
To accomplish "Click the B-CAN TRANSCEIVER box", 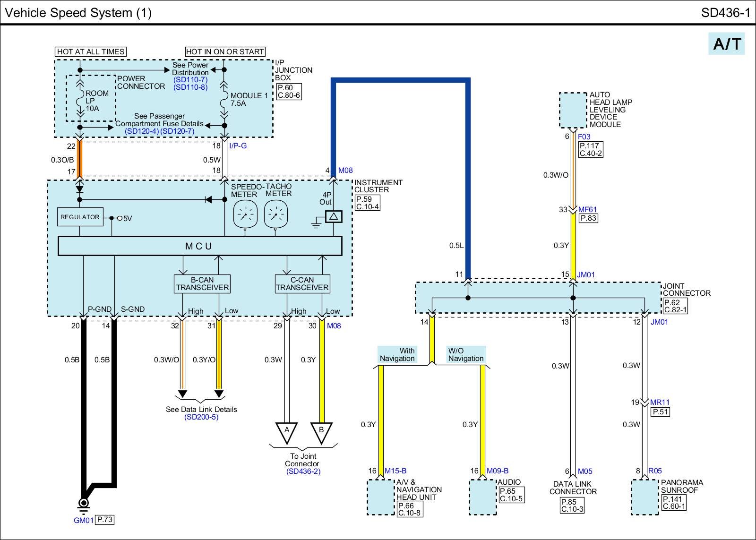I will point(202,284).
